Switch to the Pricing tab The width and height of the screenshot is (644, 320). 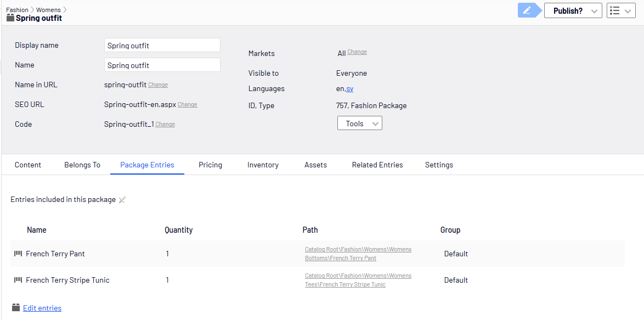210,165
